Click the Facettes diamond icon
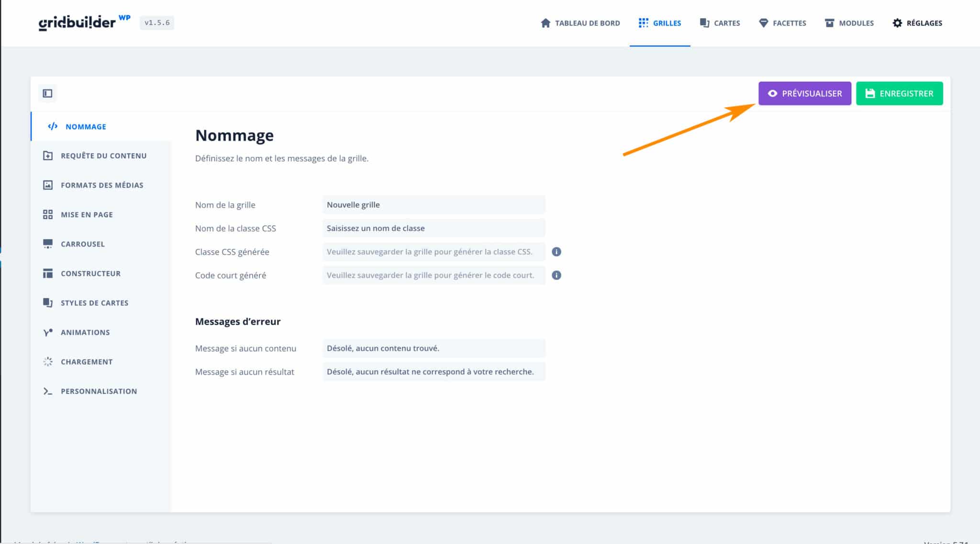980x544 pixels. [x=763, y=23]
